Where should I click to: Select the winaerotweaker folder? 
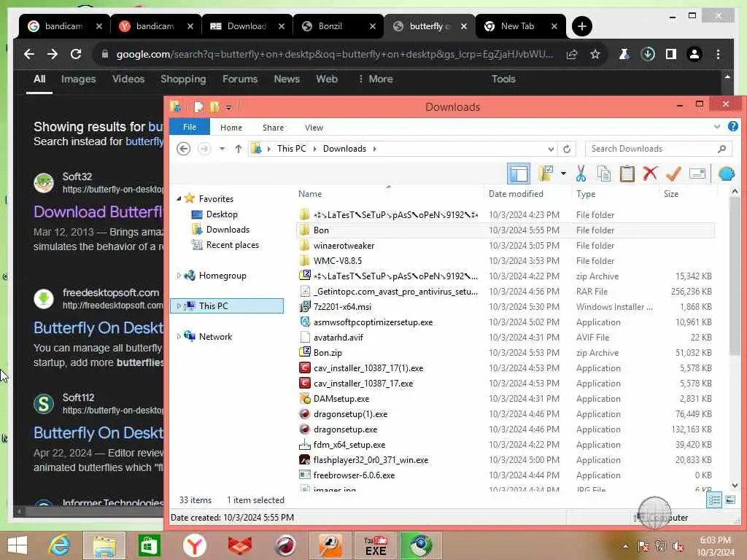click(x=344, y=246)
